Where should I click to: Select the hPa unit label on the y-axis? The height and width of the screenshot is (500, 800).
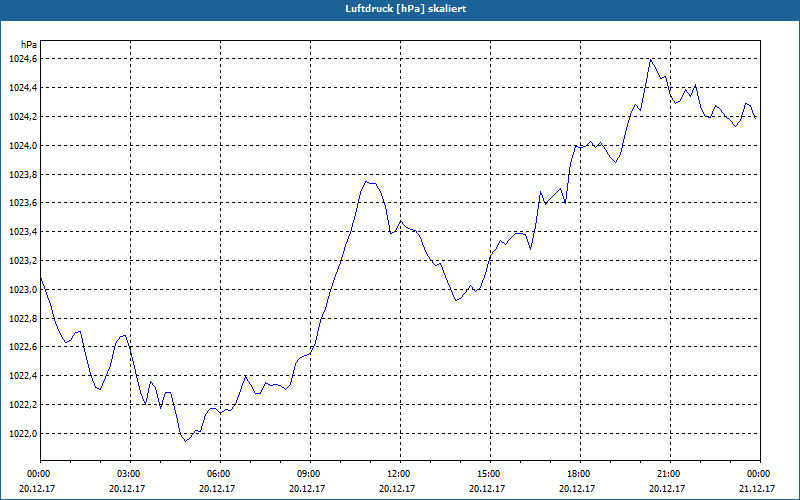(x=29, y=45)
